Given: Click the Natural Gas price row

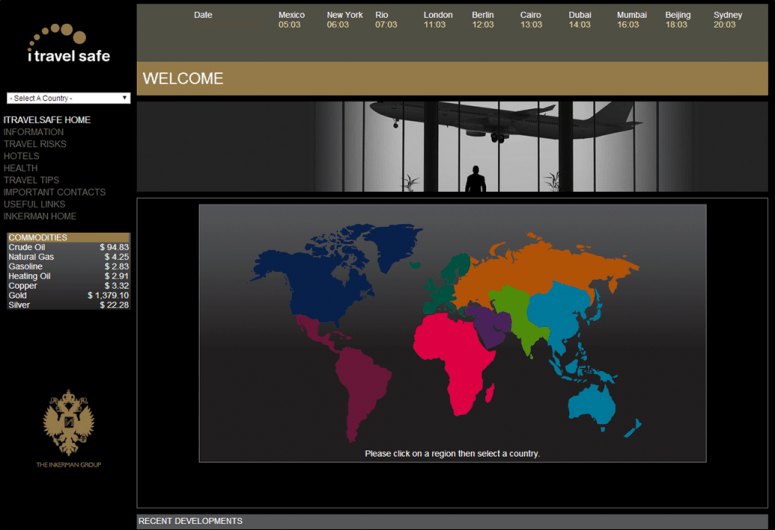Looking at the screenshot, I should pos(69,257).
